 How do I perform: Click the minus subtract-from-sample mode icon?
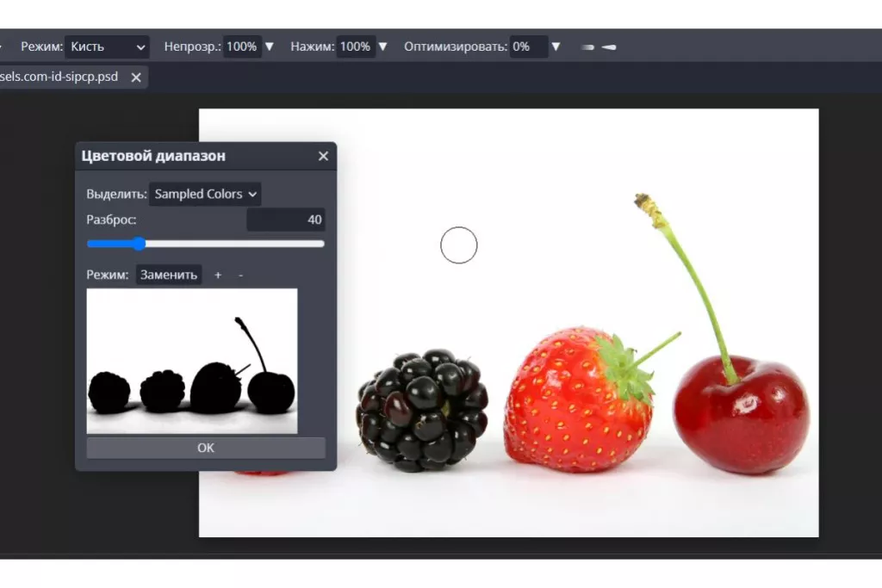tap(240, 275)
